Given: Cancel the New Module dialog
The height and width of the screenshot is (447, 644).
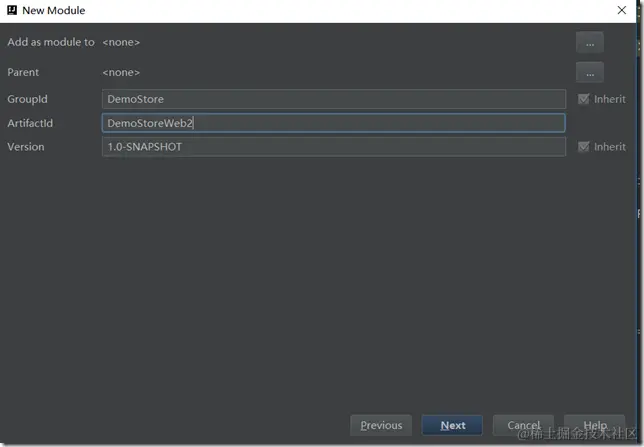Looking at the screenshot, I should [x=524, y=425].
